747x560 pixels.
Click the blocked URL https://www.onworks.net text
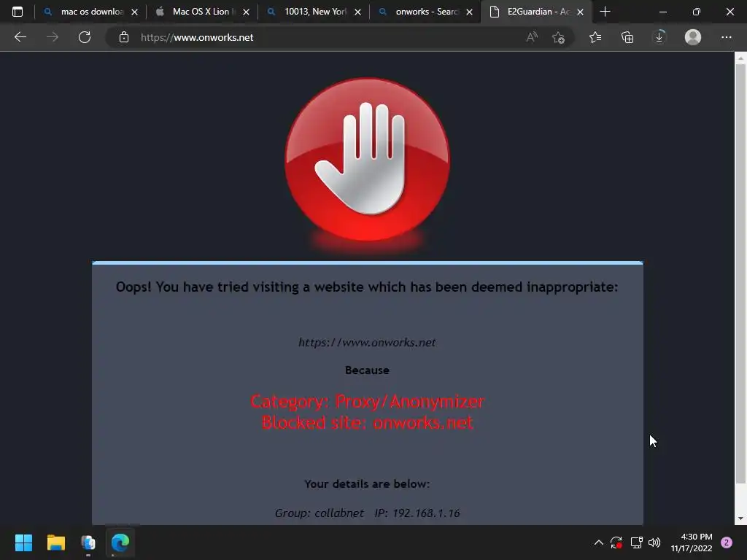367,343
